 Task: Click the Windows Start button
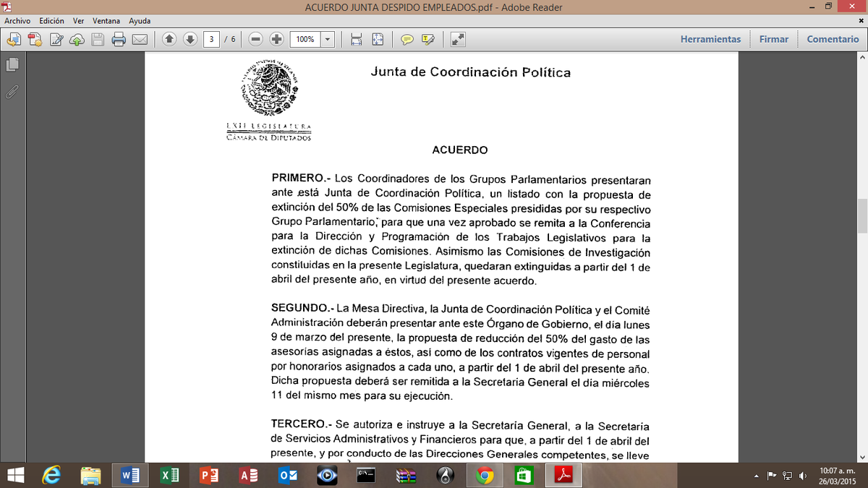click(14, 476)
